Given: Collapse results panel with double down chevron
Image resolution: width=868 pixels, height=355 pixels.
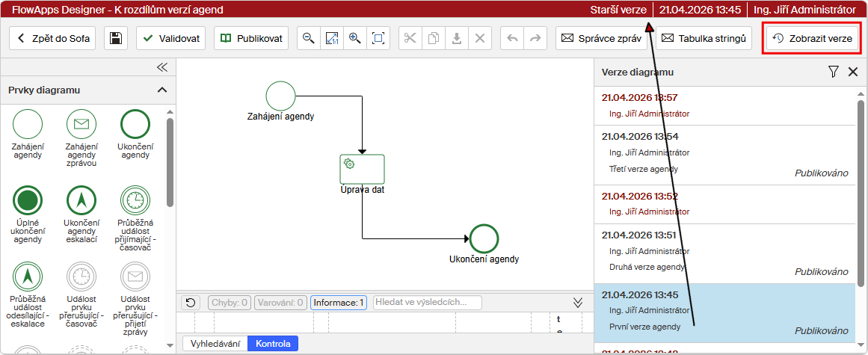Looking at the screenshot, I should pyautogui.click(x=578, y=303).
